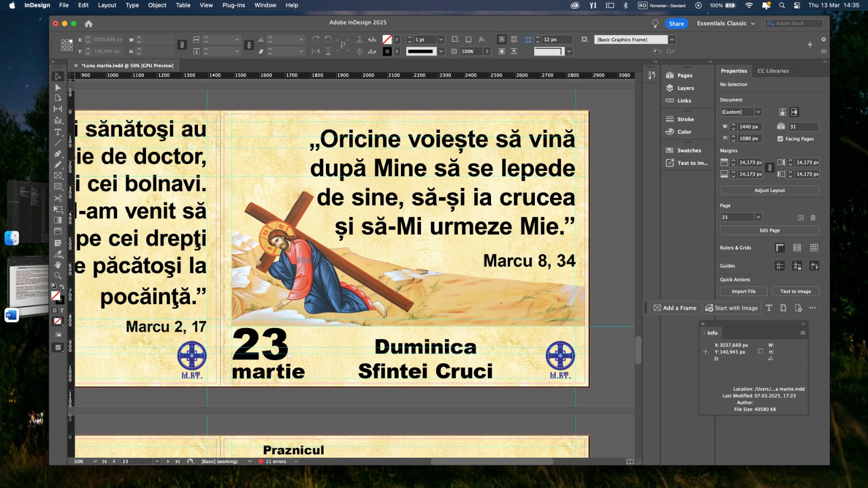This screenshot has height=488, width=868.
Task: Uncheck the Facing Pages checkbox
Action: coord(780,139)
